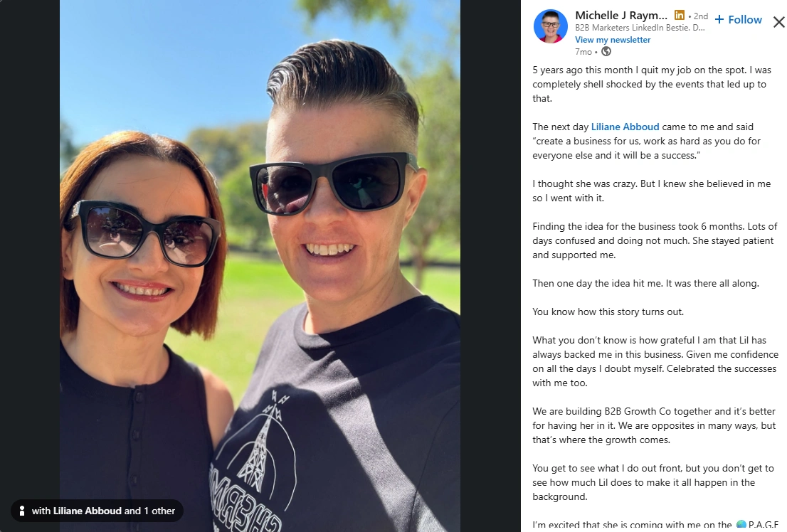The height and width of the screenshot is (532, 787).
Task: Click the B2B Marketers LinkedIn Bestie headline
Action: point(640,28)
